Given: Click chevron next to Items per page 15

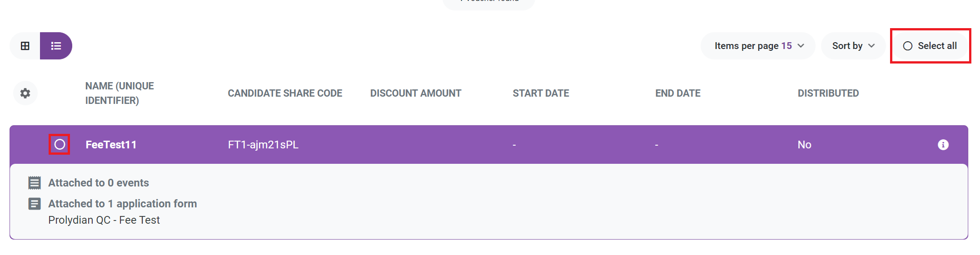Looking at the screenshot, I should coord(801,46).
